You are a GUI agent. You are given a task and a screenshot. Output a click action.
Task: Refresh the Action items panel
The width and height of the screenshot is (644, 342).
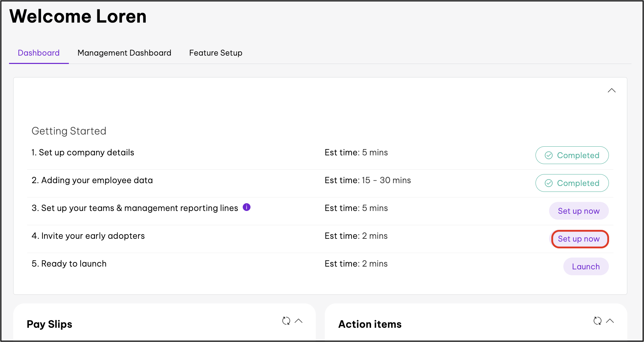(x=597, y=321)
